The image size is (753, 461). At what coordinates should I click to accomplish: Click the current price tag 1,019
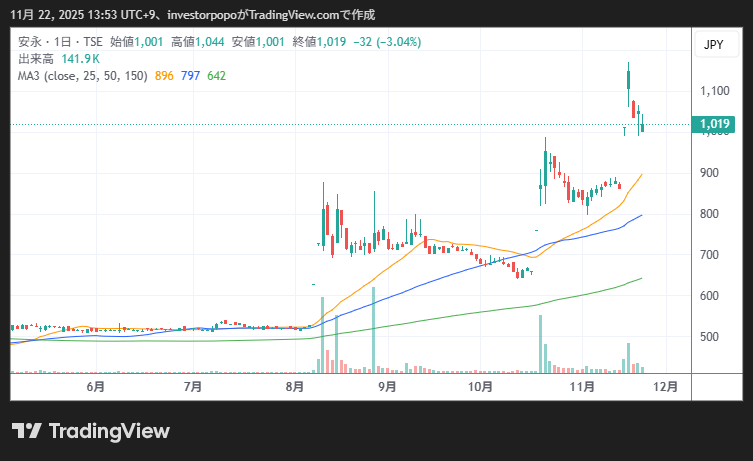[714, 125]
